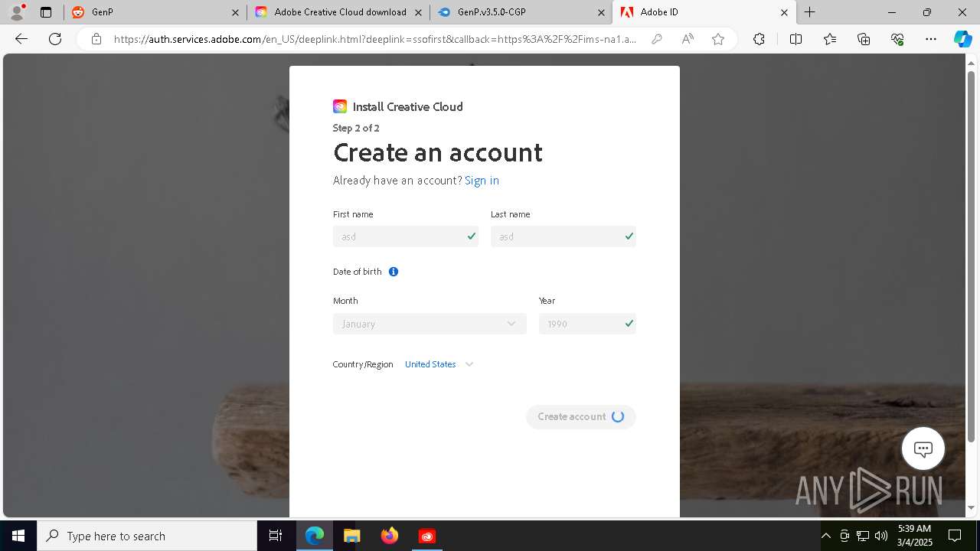Open Collections icon

(864, 39)
